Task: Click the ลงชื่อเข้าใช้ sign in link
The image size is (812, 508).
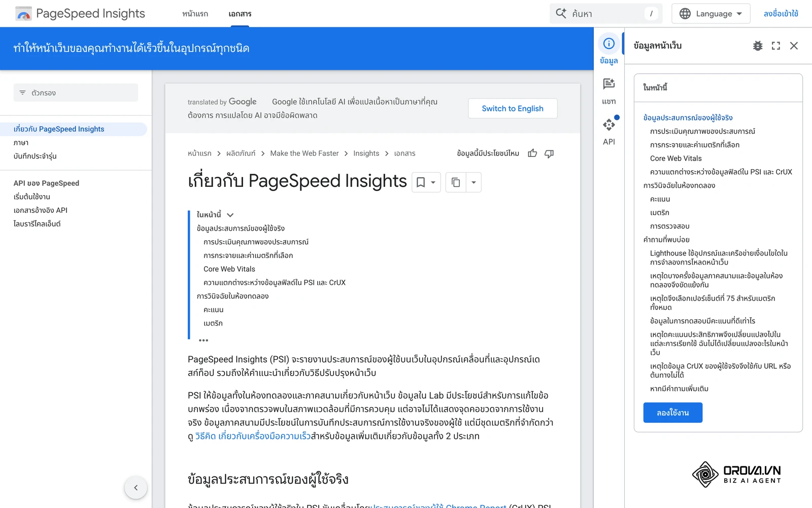Action: coord(781,14)
